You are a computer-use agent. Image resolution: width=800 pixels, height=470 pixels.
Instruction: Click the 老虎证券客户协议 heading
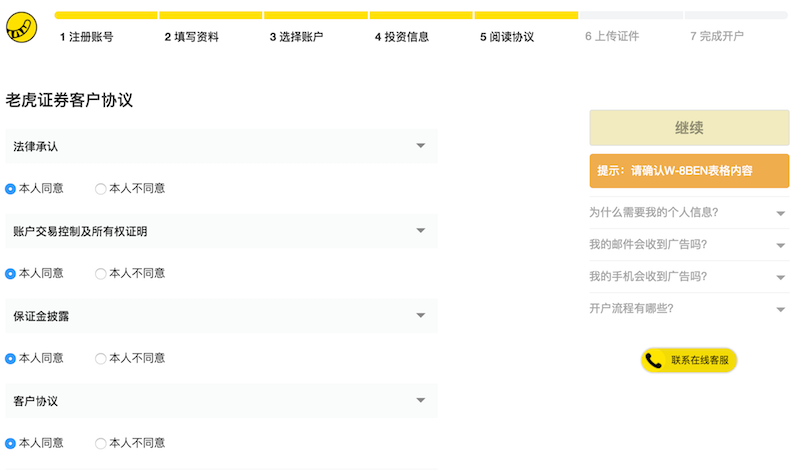tap(69, 100)
